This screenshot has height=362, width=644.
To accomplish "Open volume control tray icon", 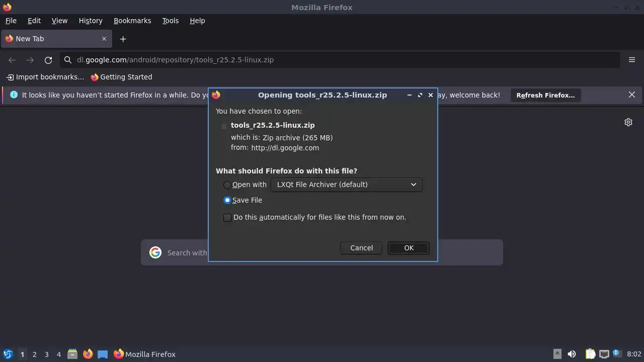I will 572,354.
